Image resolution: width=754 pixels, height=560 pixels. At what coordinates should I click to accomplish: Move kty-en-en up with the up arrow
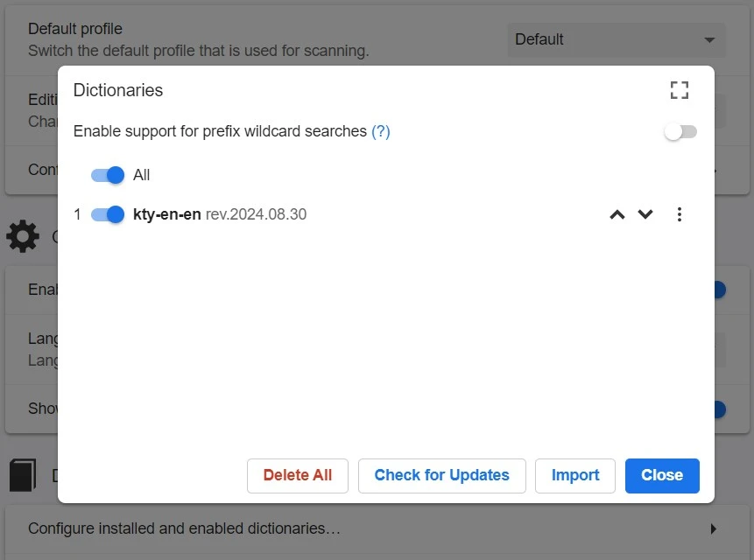[617, 214]
